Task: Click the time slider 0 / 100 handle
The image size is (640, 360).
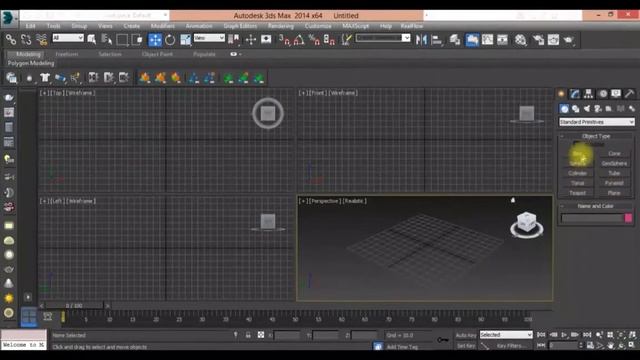Action: (x=74, y=305)
